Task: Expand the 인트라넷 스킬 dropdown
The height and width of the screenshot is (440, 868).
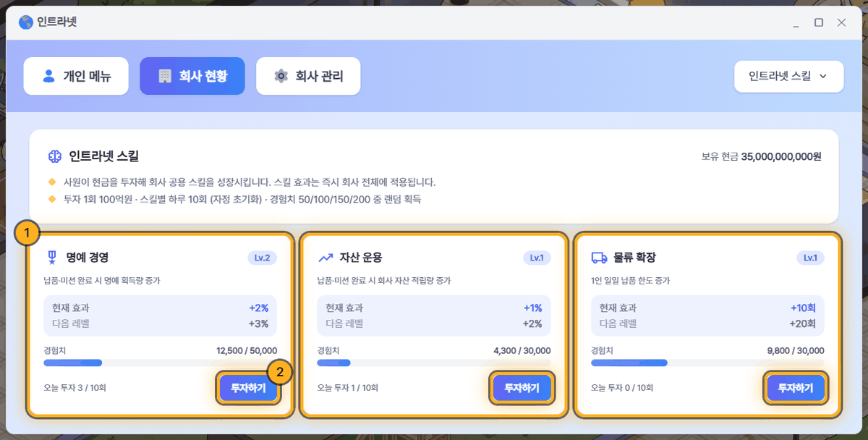Action: (x=788, y=76)
